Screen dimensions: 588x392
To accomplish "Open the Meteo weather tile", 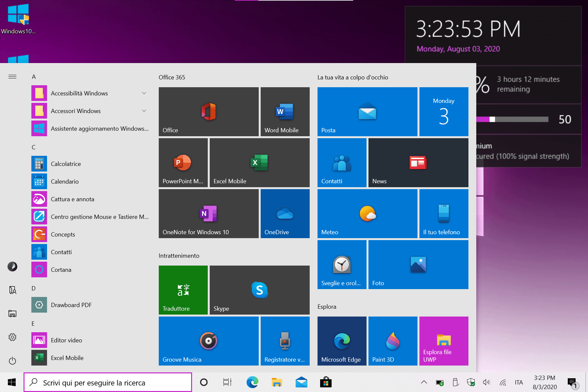I will (x=367, y=213).
